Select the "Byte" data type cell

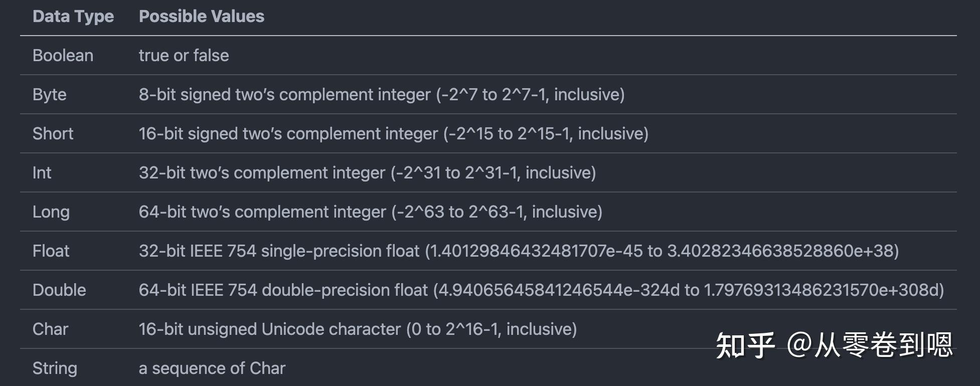pos(49,95)
